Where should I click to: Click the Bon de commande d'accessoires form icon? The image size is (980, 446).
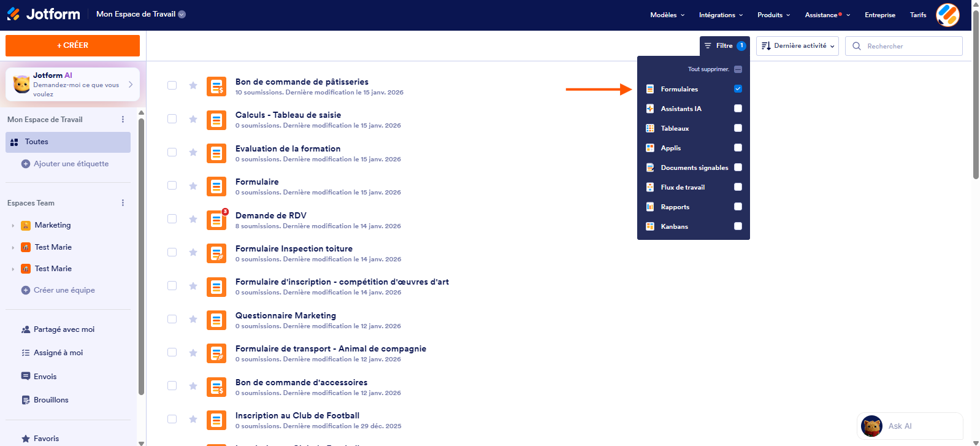pos(216,387)
